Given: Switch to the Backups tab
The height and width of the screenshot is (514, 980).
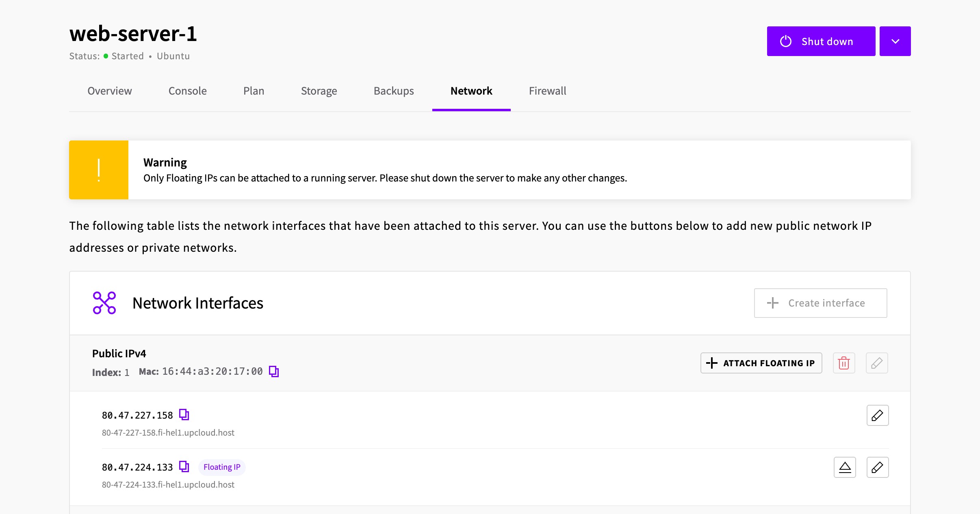Looking at the screenshot, I should 394,91.
